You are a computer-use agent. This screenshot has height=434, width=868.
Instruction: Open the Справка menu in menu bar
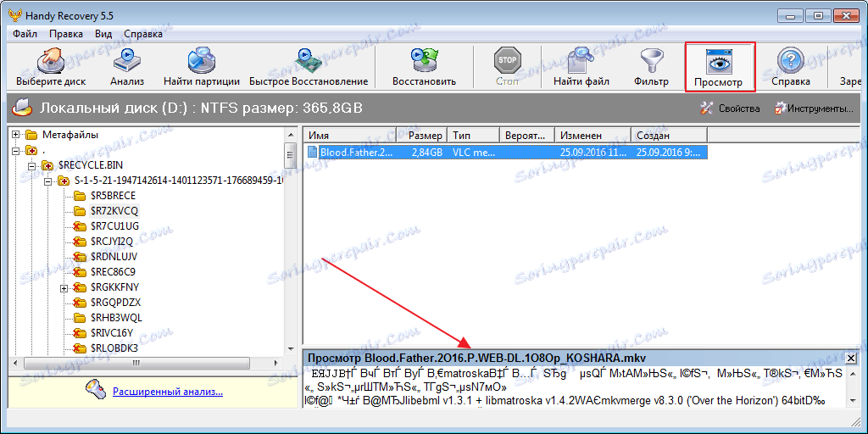click(x=142, y=34)
